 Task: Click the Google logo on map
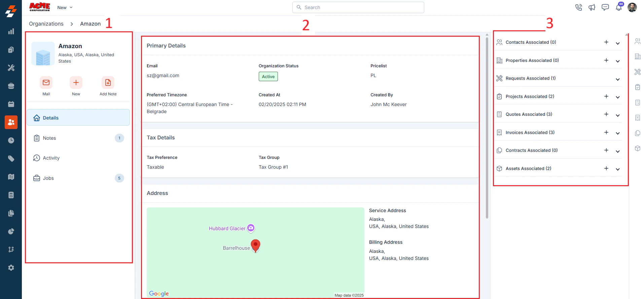pyautogui.click(x=159, y=294)
